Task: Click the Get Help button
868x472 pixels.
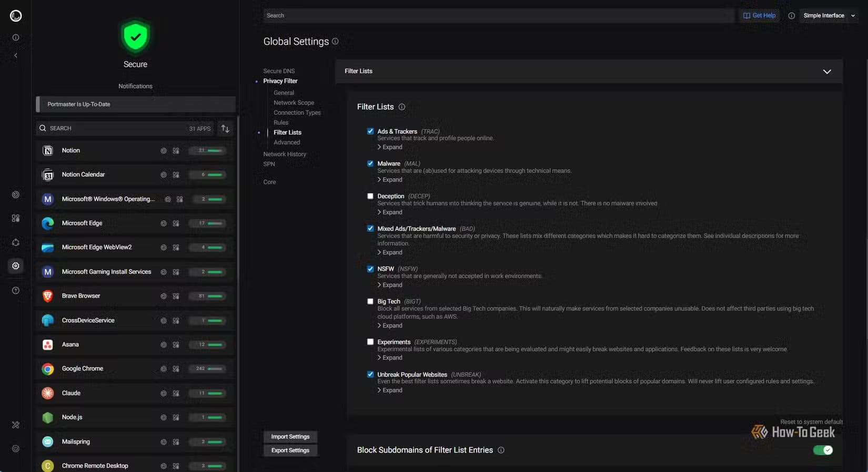Action: tap(759, 16)
